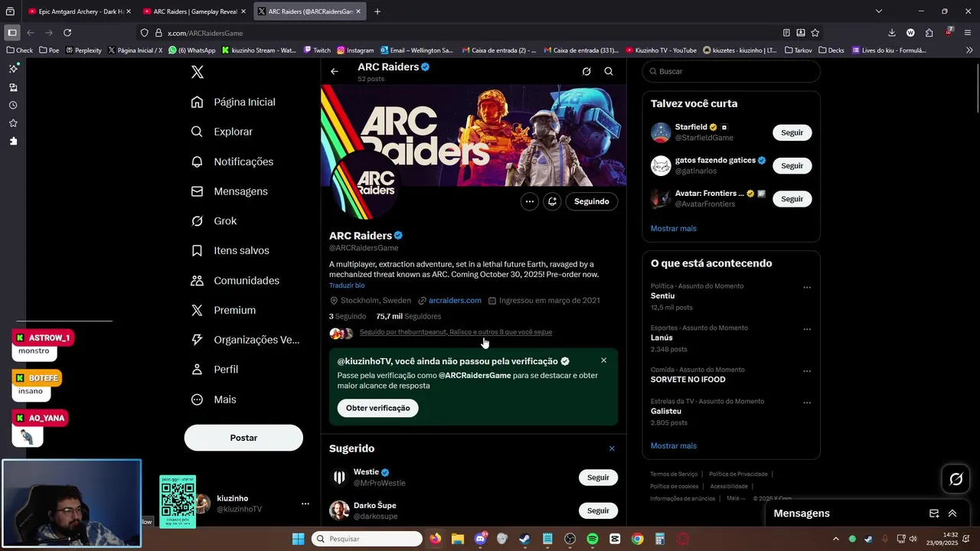Open the Comunidades page
Screen dimensions: 980x551
(235, 280)
